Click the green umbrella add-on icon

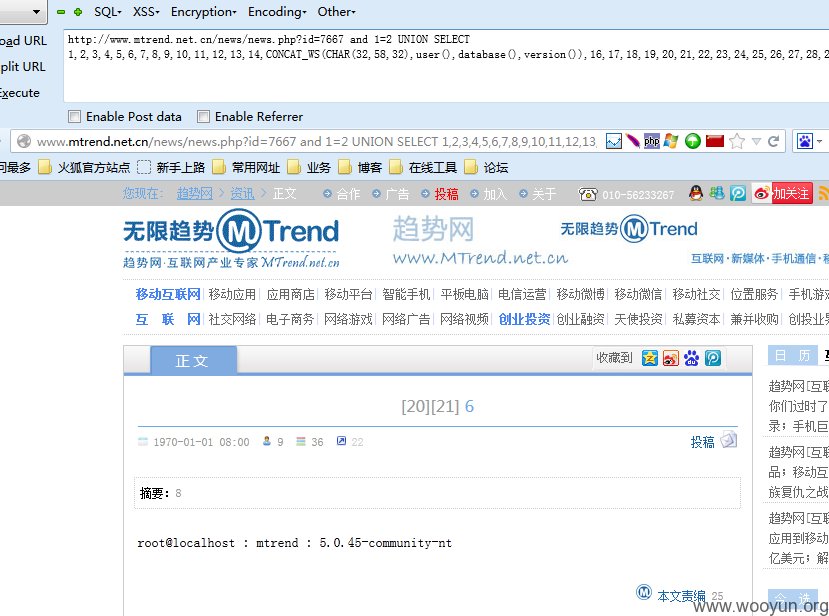[693, 141]
